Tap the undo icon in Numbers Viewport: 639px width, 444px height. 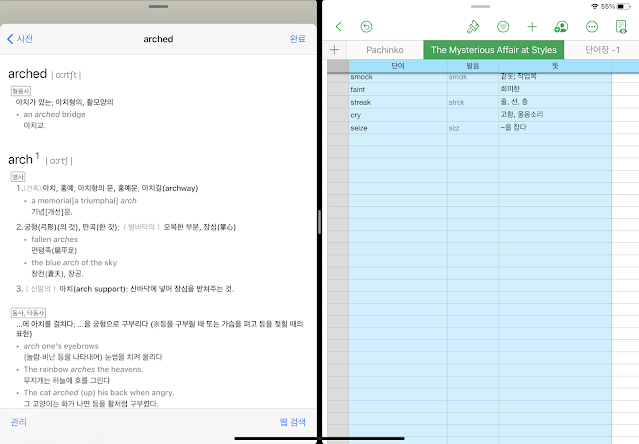click(366, 27)
